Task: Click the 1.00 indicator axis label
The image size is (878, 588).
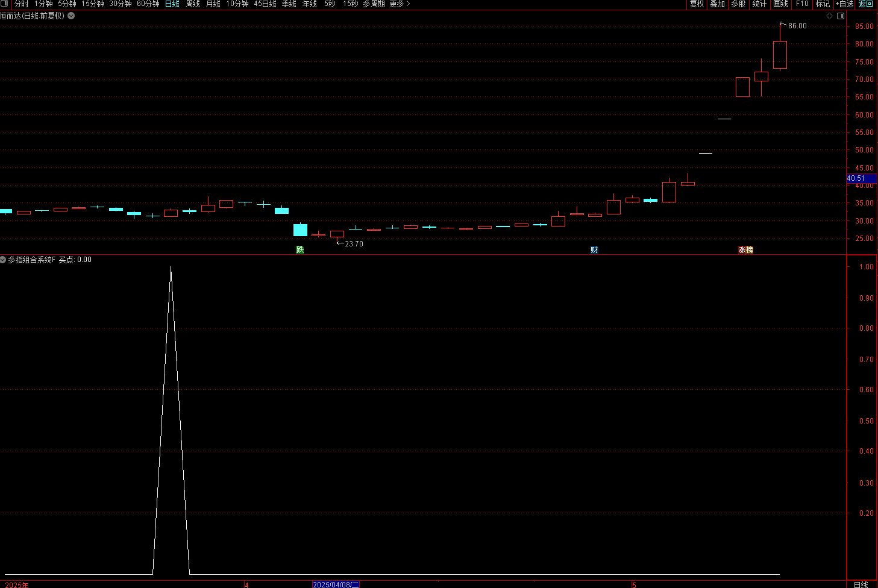Action: [867, 267]
